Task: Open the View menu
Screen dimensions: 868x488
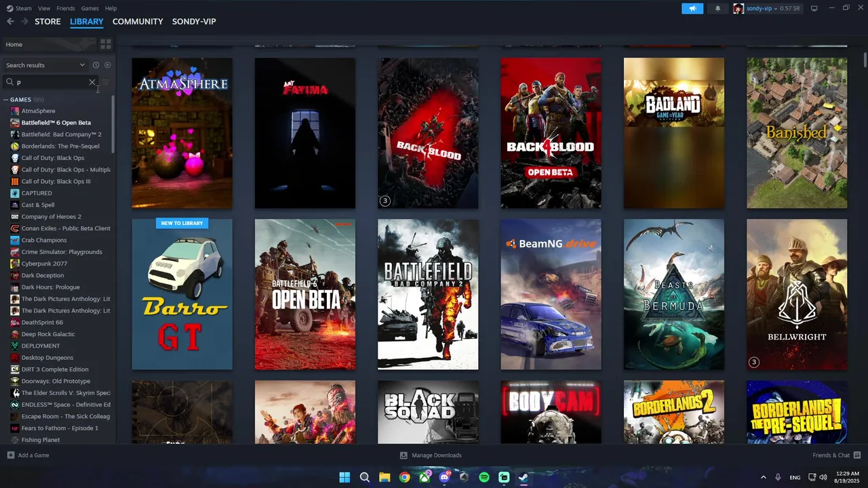Action: pos(44,8)
